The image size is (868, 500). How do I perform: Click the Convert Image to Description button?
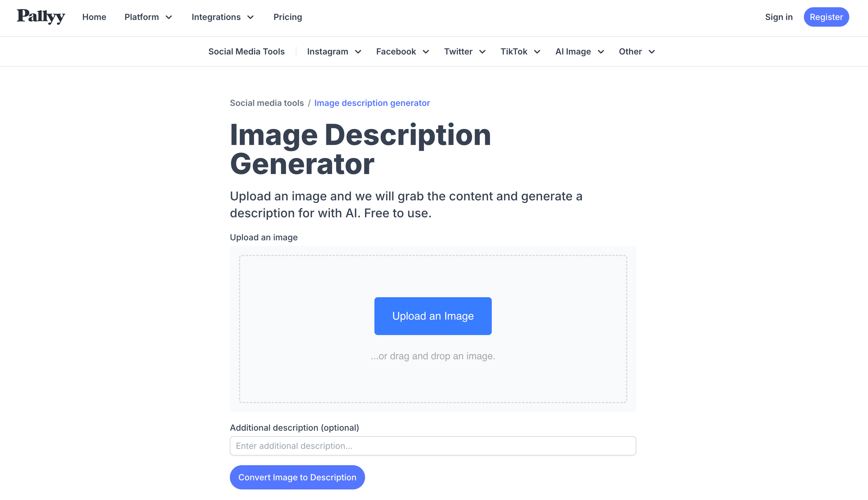click(x=297, y=477)
